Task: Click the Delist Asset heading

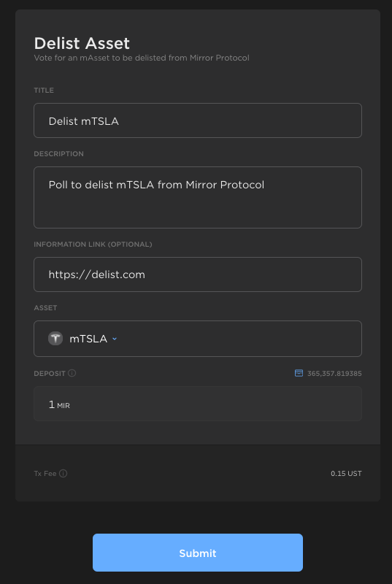Action: (82, 43)
